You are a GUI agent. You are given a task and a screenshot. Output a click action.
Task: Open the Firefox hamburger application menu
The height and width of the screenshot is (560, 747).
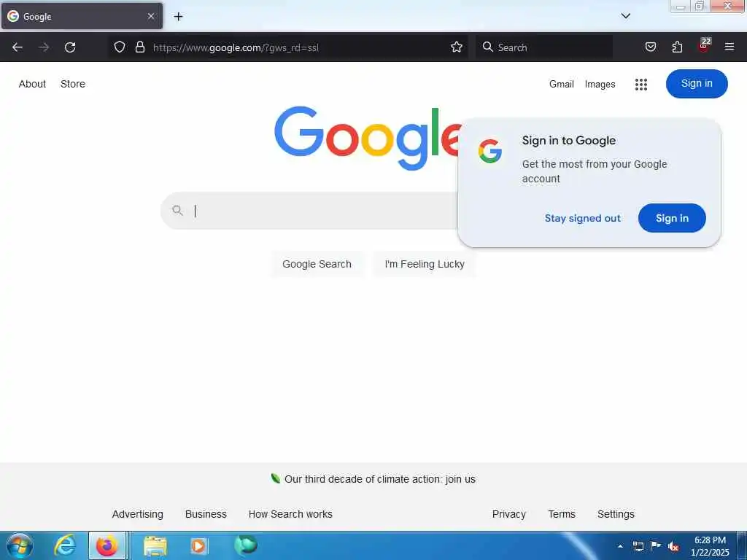[x=729, y=47]
